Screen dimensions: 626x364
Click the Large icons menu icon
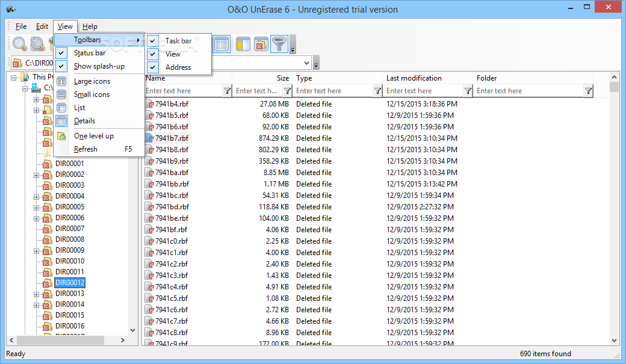(x=61, y=81)
